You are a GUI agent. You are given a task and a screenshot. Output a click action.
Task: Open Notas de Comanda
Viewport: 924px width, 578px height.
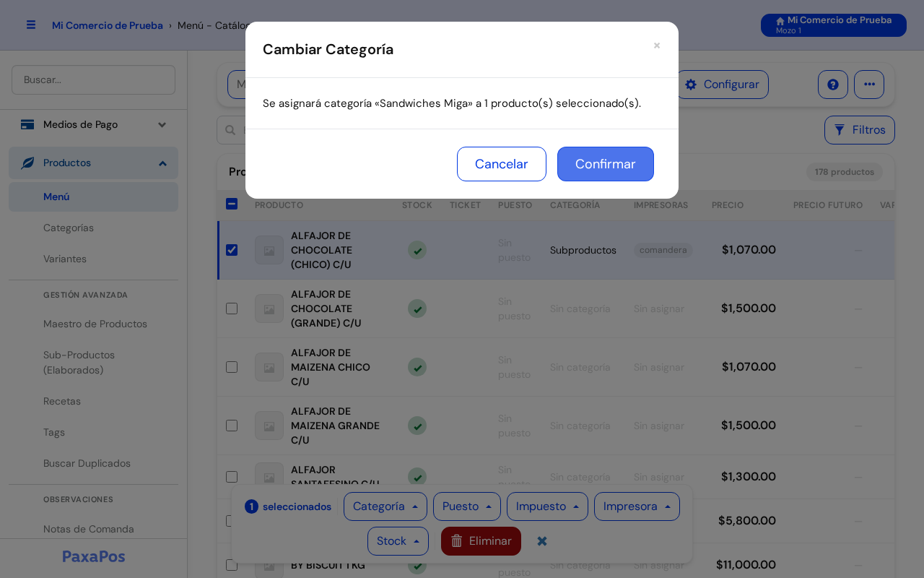(93, 529)
